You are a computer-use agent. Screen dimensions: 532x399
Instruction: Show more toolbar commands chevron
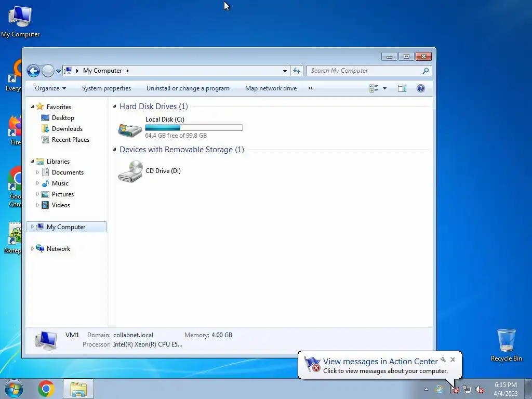pyautogui.click(x=311, y=88)
